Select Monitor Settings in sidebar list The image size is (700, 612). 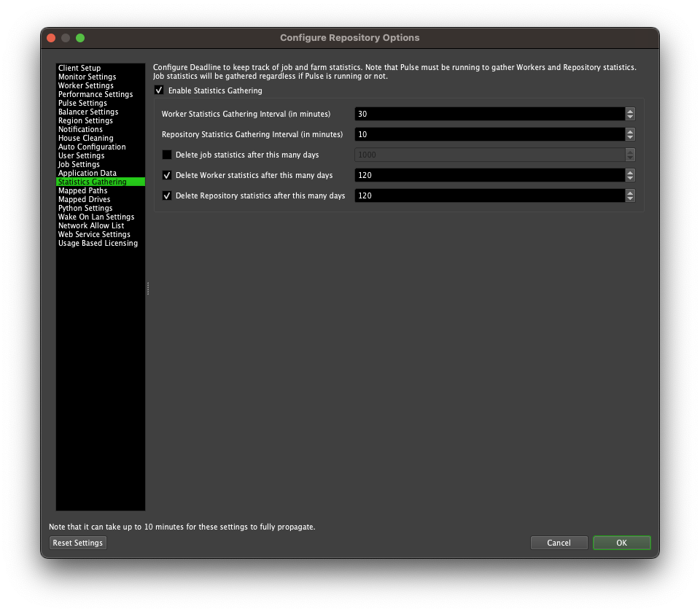click(87, 77)
